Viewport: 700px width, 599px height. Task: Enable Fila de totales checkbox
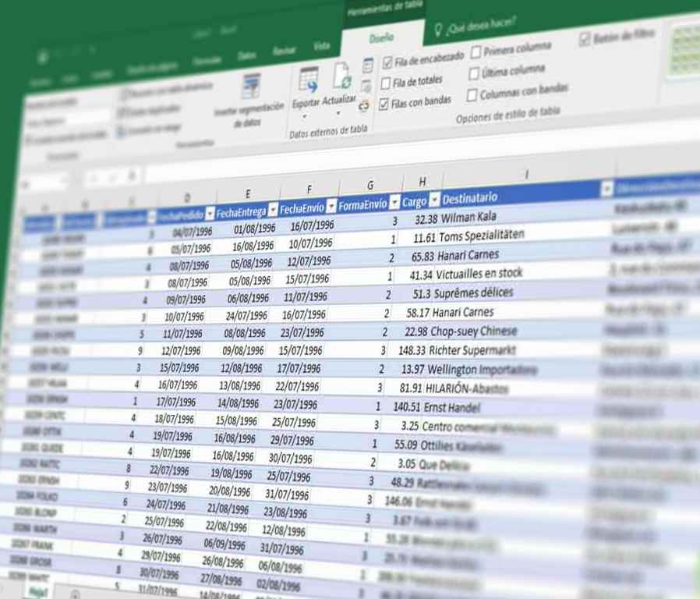(x=386, y=83)
